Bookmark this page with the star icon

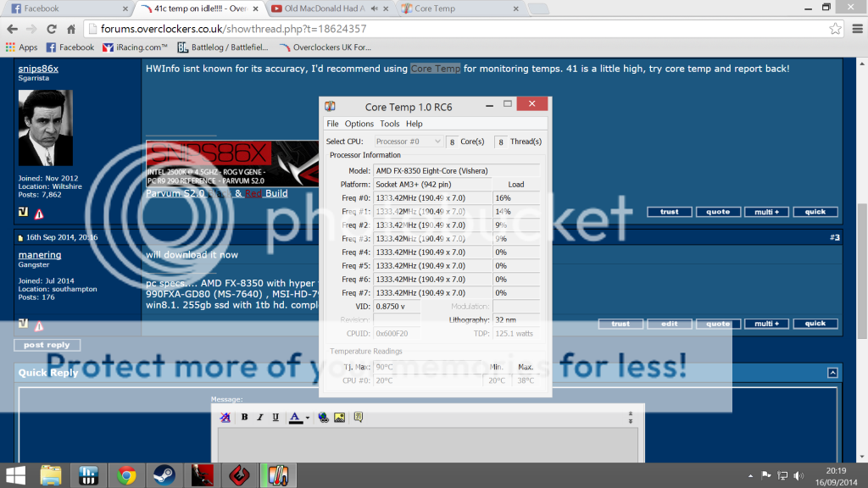pyautogui.click(x=835, y=29)
